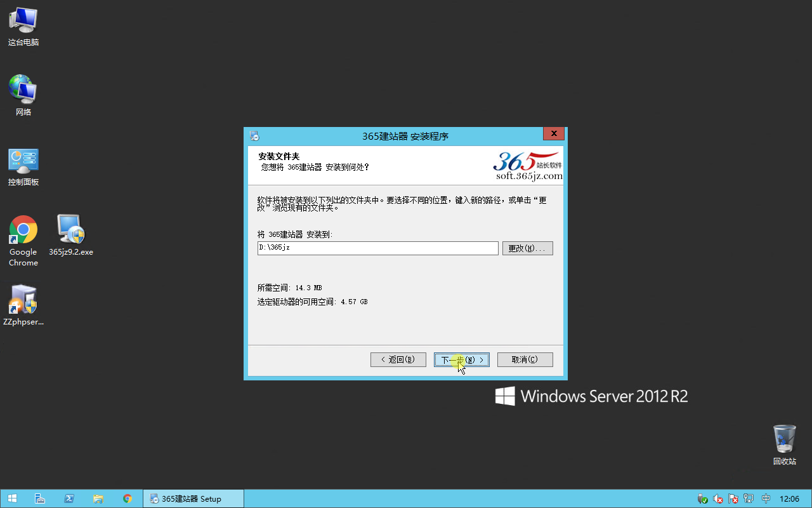The height and width of the screenshot is (508, 812).
Task: Click the Action Center flag tray icon
Action: tap(733, 498)
